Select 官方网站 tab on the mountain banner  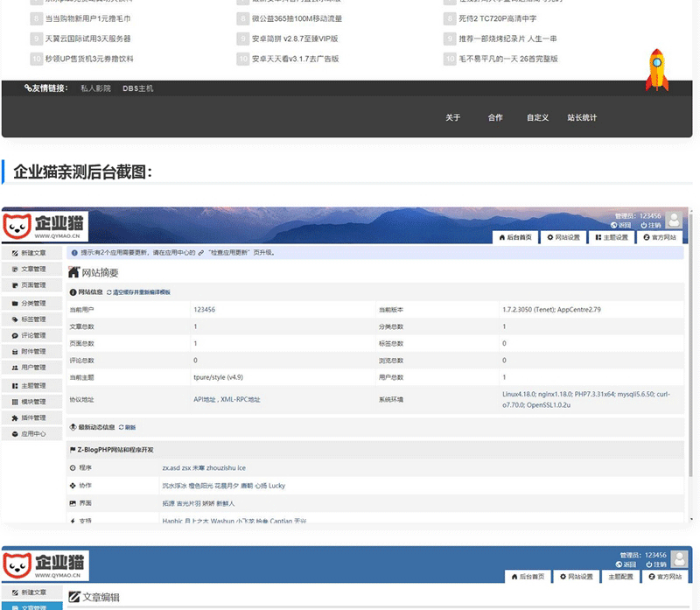(x=660, y=237)
